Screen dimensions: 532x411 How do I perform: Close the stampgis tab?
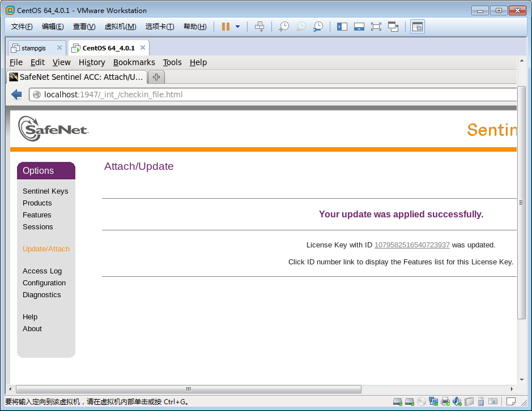(59, 48)
